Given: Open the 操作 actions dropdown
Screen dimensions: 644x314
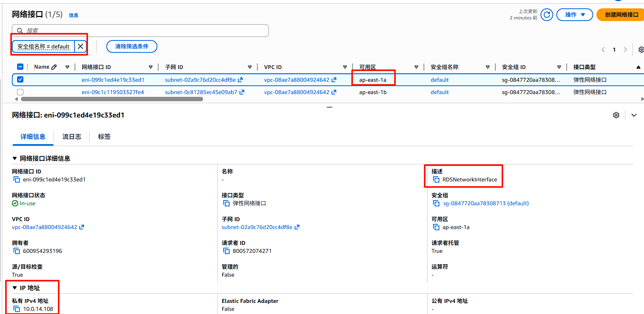Looking at the screenshot, I should (x=575, y=15).
